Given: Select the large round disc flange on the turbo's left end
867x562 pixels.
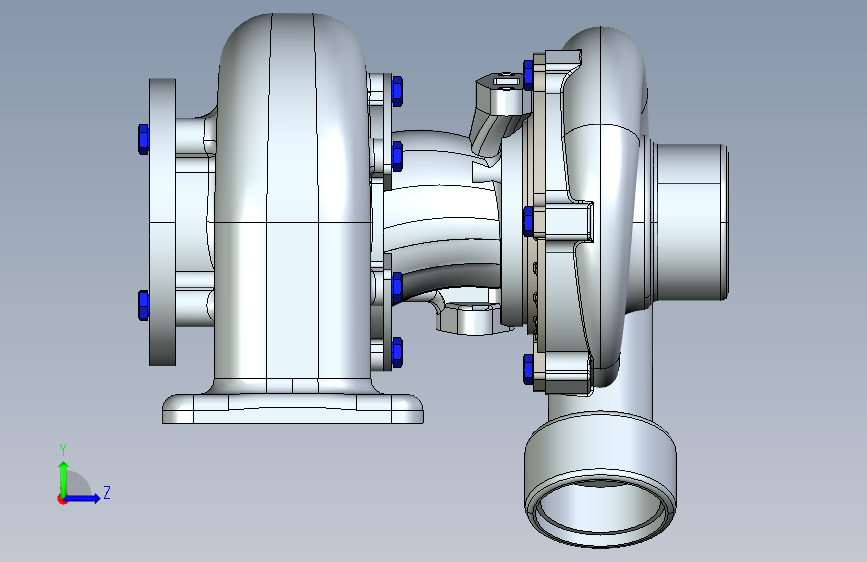Looking at the screenshot, I should 163,222.
